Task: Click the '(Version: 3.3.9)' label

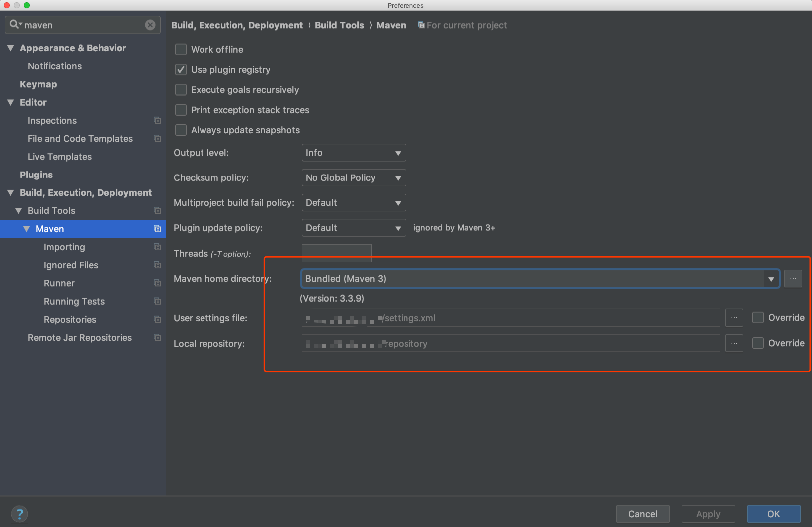Action: click(x=332, y=298)
